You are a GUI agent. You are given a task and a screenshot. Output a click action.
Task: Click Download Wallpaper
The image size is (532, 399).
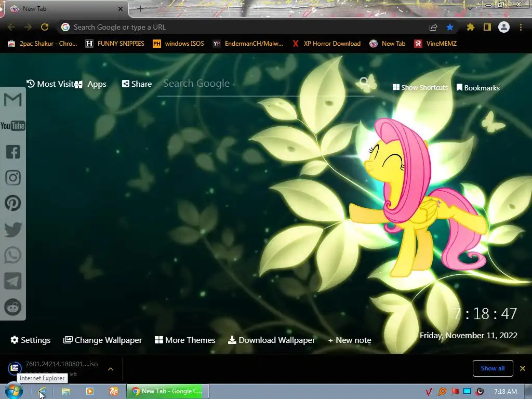point(271,340)
